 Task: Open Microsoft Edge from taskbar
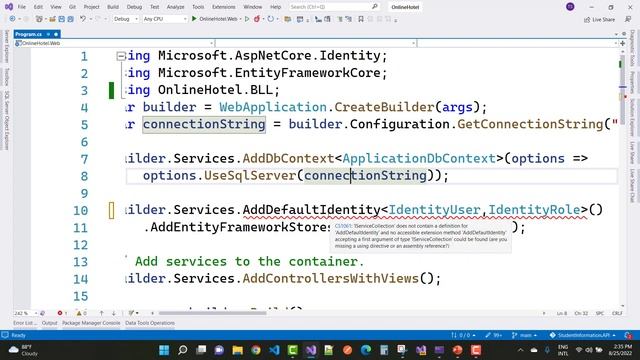tap(366, 350)
